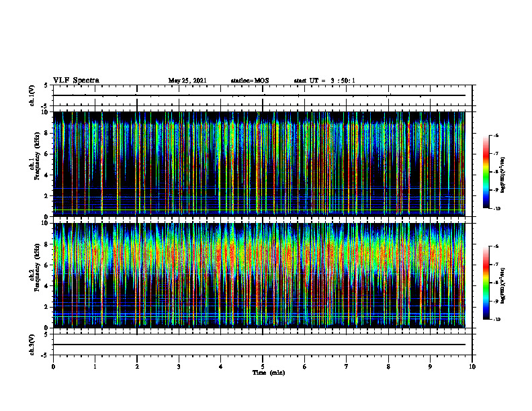
Task: Click the ch.2 spectrogram color scale bar
Action: pyautogui.click(x=486, y=283)
